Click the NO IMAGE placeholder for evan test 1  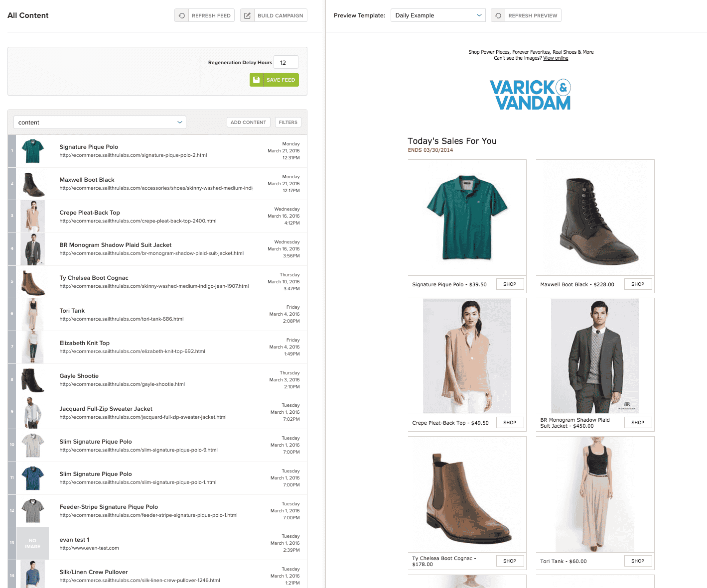click(32, 543)
